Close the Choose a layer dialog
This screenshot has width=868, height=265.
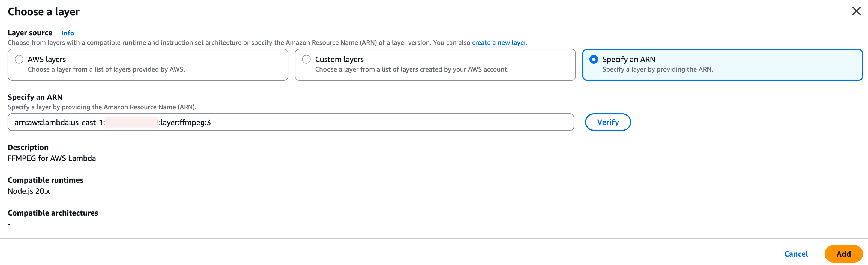(x=856, y=11)
